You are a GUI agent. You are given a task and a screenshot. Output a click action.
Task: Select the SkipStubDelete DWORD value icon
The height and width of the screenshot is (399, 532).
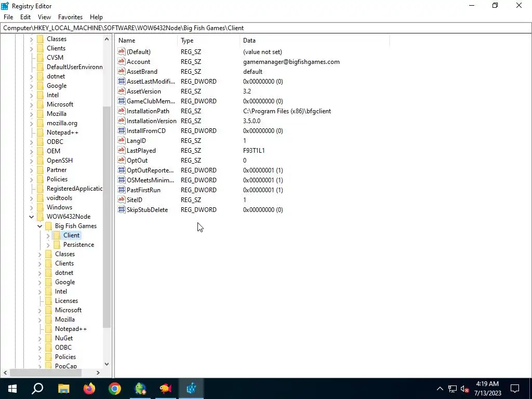122,209
